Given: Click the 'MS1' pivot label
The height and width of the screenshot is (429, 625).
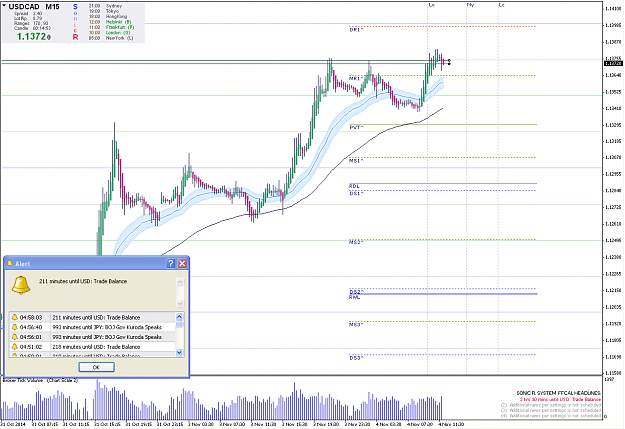Looking at the screenshot, I should (x=356, y=161).
